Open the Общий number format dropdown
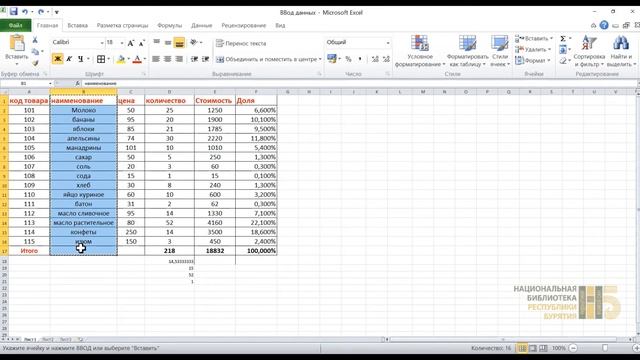Viewport: 640px width, 360px height. pos(387,42)
